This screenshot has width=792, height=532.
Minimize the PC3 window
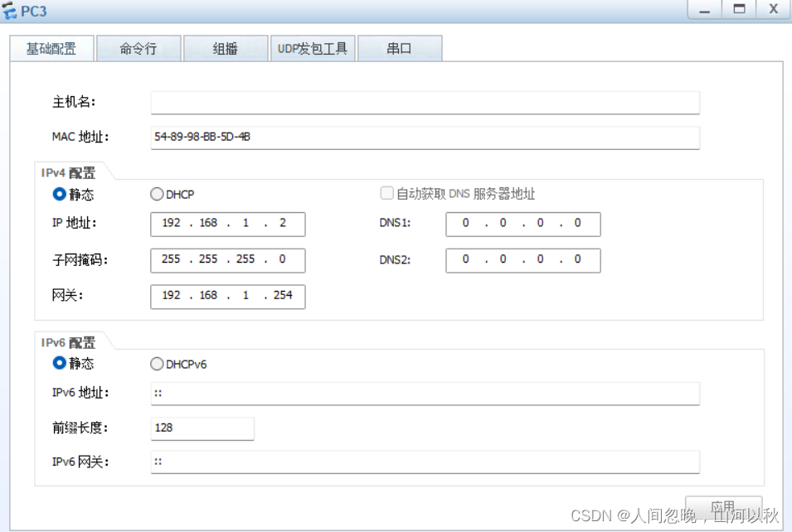pos(705,9)
